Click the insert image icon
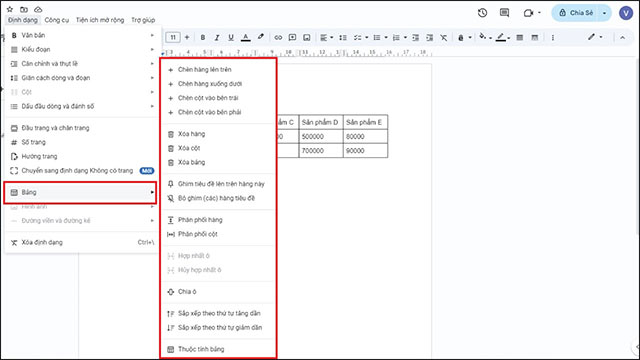The image size is (640, 360). 307,38
